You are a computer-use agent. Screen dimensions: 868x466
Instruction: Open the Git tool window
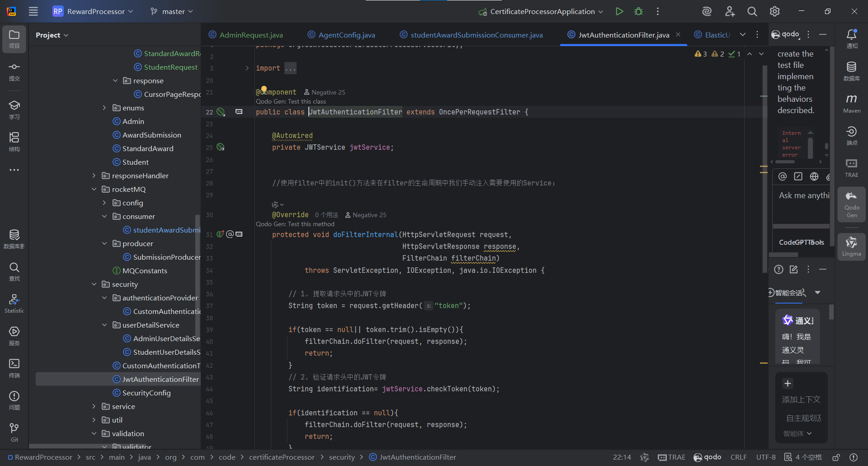[x=14, y=433]
